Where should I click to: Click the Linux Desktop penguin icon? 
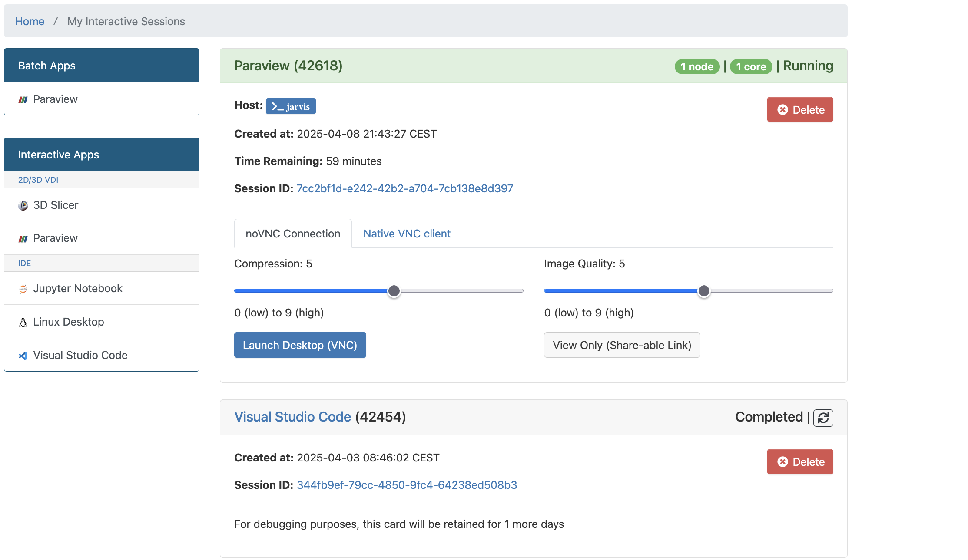point(23,322)
